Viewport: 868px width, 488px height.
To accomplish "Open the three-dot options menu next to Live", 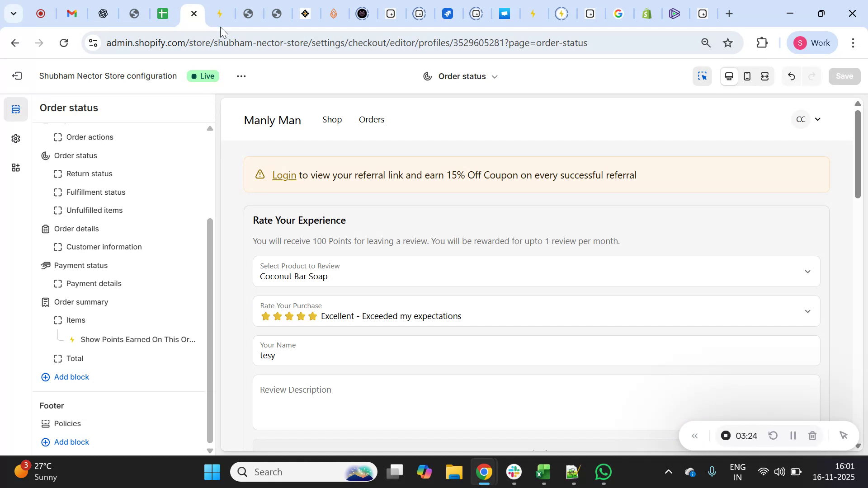I will pyautogui.click(x=241, y=76).
